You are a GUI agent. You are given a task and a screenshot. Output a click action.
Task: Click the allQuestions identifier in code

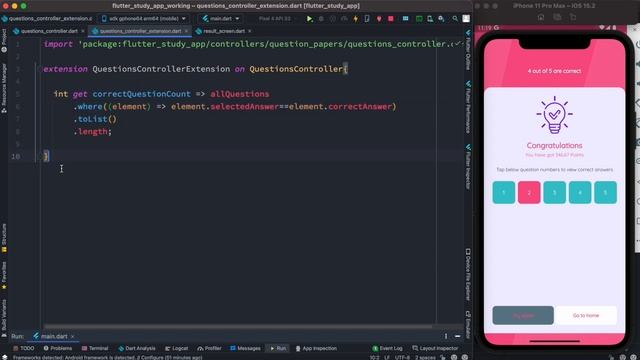240,94
